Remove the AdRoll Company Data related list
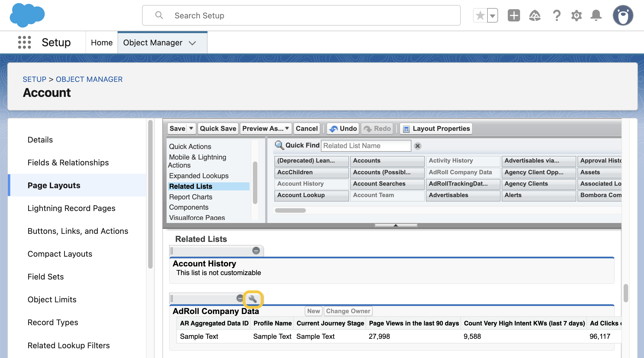The image size is (644, 358). click(240, 298)
